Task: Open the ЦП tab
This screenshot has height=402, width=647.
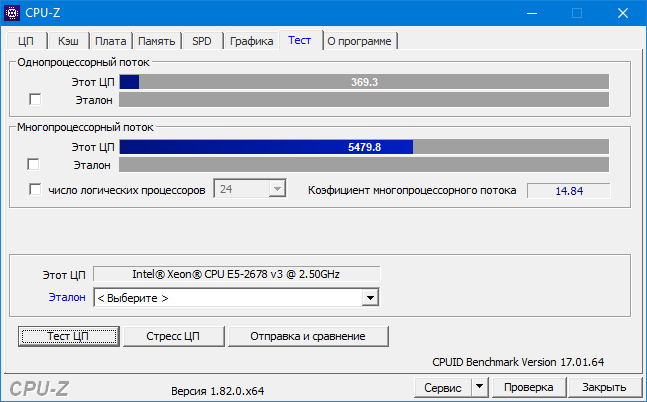Action: click(x=26, y=41)
